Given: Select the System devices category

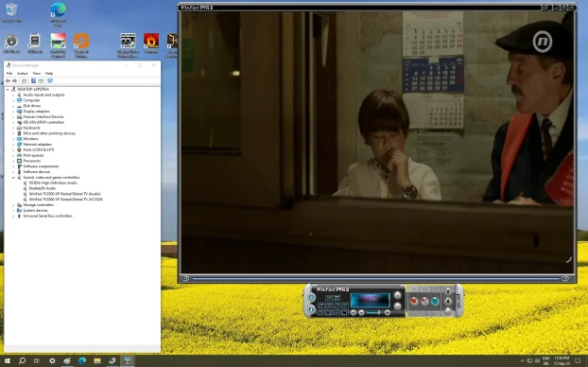Looking at the screenshot, I should (x=35, y=211).
